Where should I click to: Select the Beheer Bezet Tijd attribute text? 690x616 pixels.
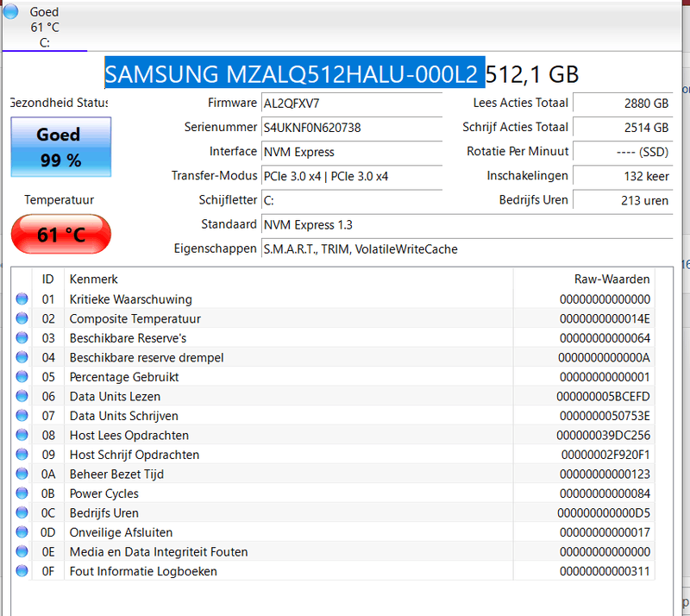[x=116, y=475]
